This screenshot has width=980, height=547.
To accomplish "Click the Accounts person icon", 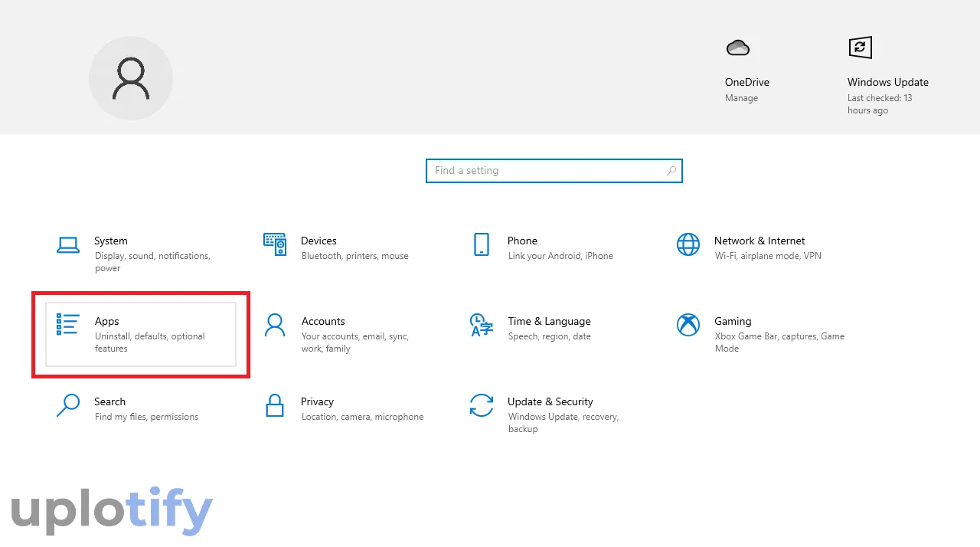I will pyautogui.click(x=274, y=325).
